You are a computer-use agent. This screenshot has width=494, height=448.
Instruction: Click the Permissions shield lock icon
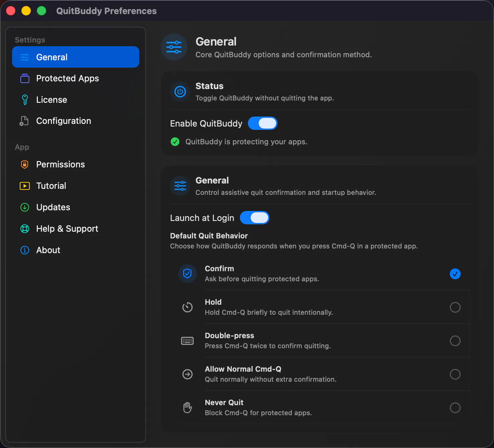pos(25,164)
